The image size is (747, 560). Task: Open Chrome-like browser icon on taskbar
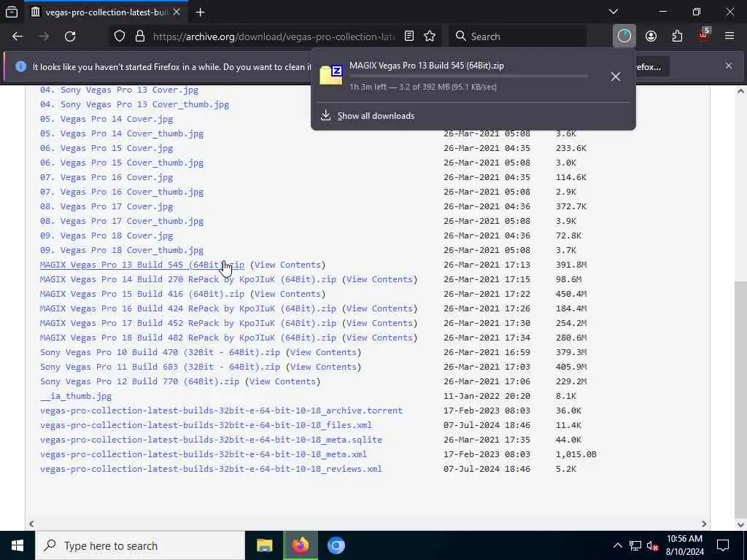336,545
